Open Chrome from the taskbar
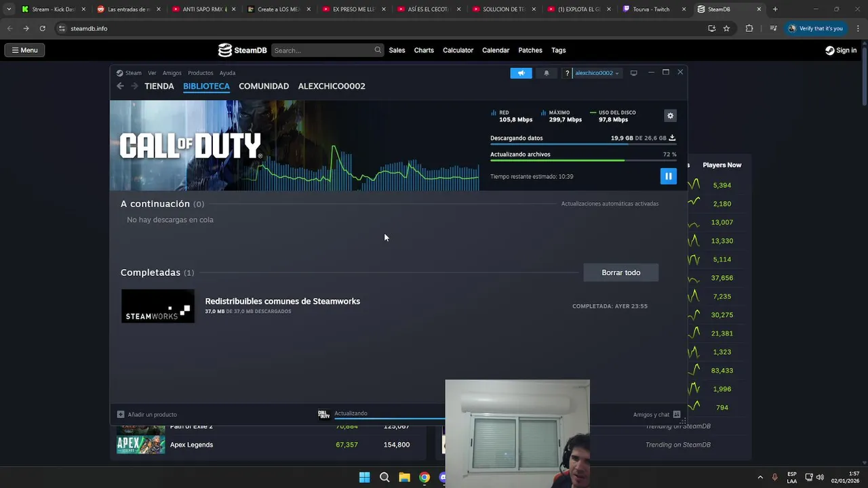Image resolution: width=868 pixels, height=488 pixels. (424, 477)
